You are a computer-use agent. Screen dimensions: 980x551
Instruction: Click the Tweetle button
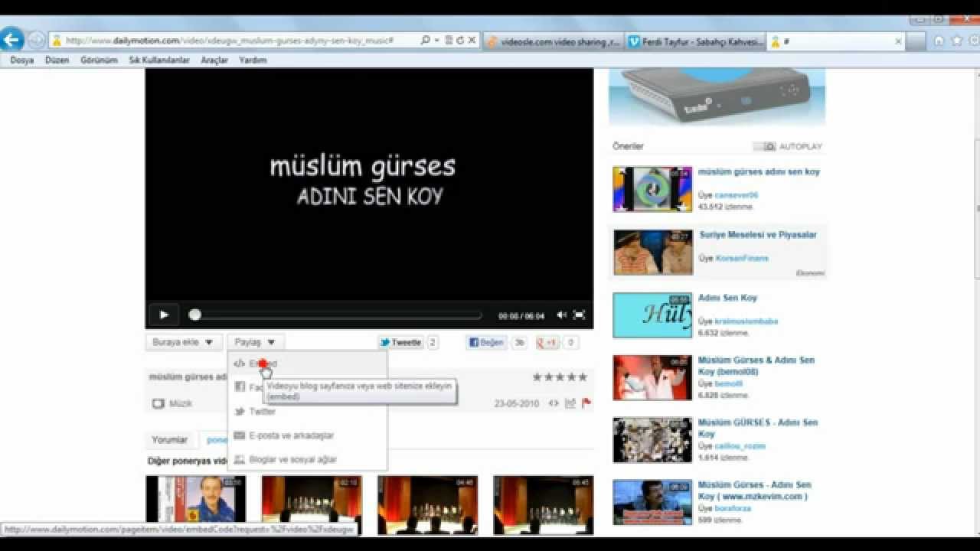click(401, 342)
